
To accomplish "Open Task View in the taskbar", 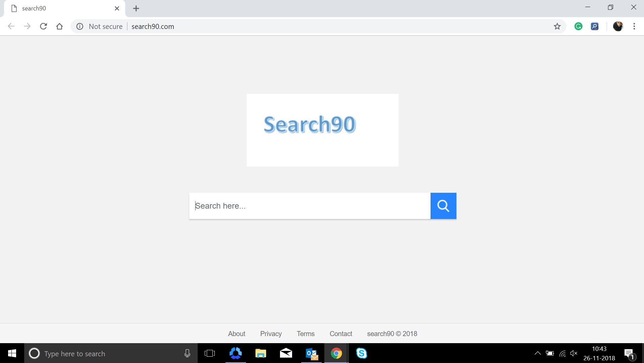I will 210,353.
